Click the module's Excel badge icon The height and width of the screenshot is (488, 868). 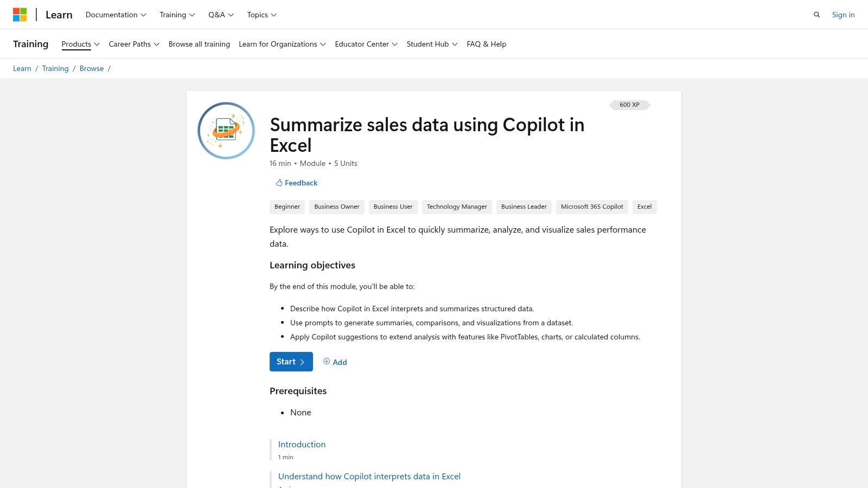pos(226,130)
